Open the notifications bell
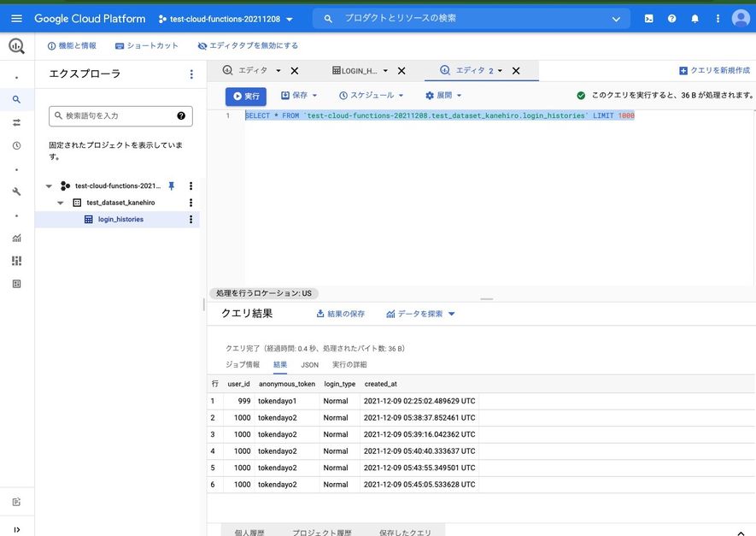Image resolution: width=756 pixels, height=536 pixels. click(x=694, y=19)
